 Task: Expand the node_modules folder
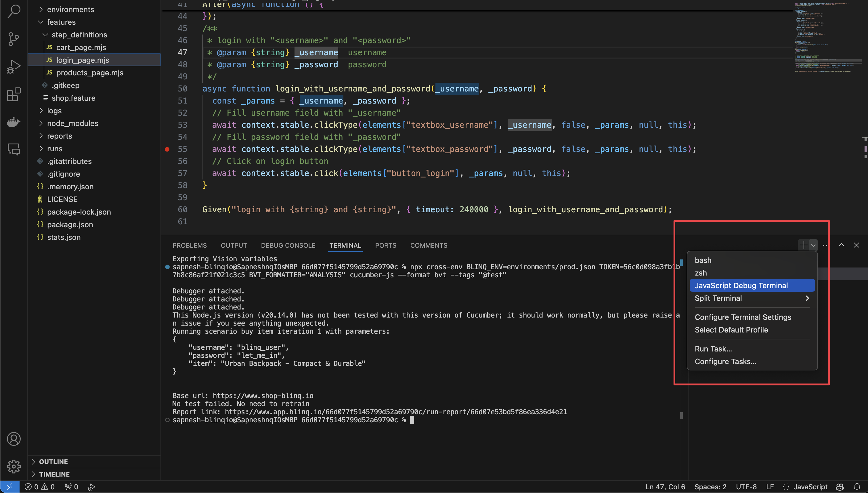click(72, 123)
